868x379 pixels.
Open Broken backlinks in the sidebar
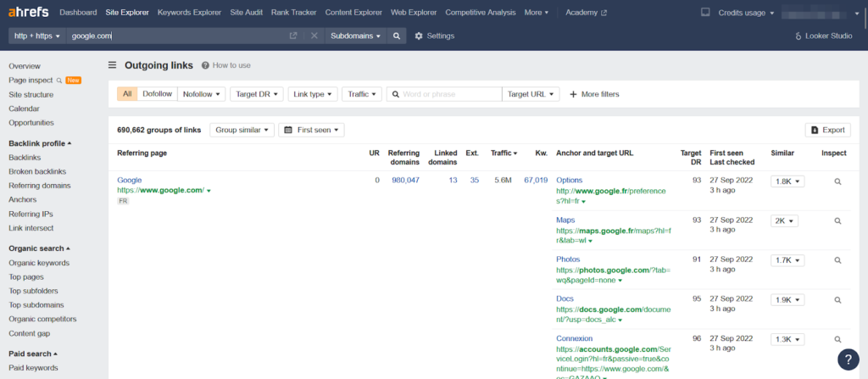[37, 172]
